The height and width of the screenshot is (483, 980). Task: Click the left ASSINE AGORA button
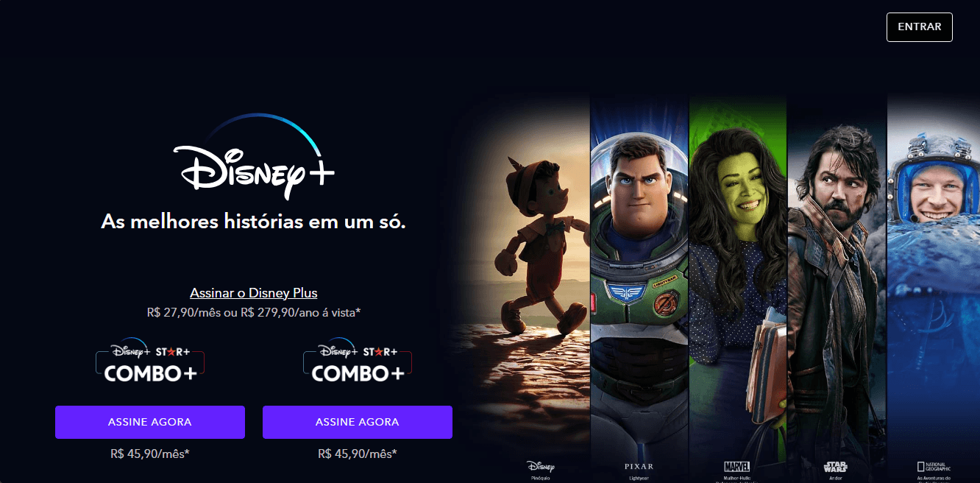[x=150, y=422]
